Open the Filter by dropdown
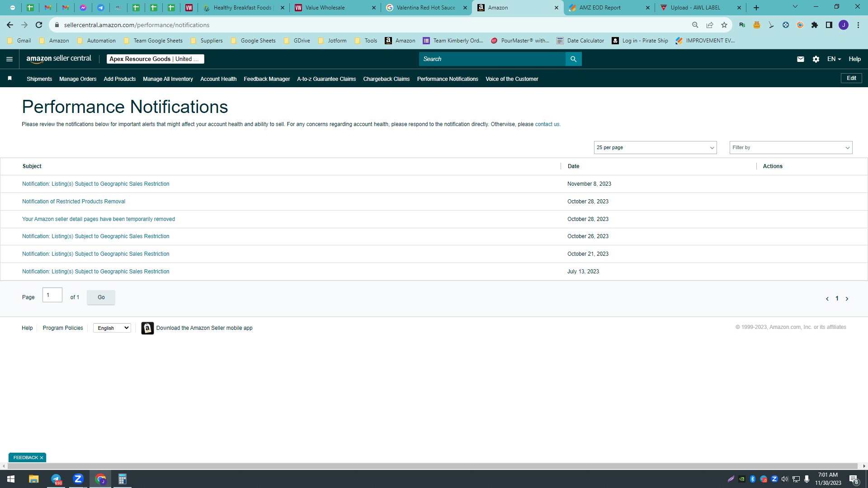Image resolution: width=868 pixels, height=488 pixels. (x=791, y=148)
